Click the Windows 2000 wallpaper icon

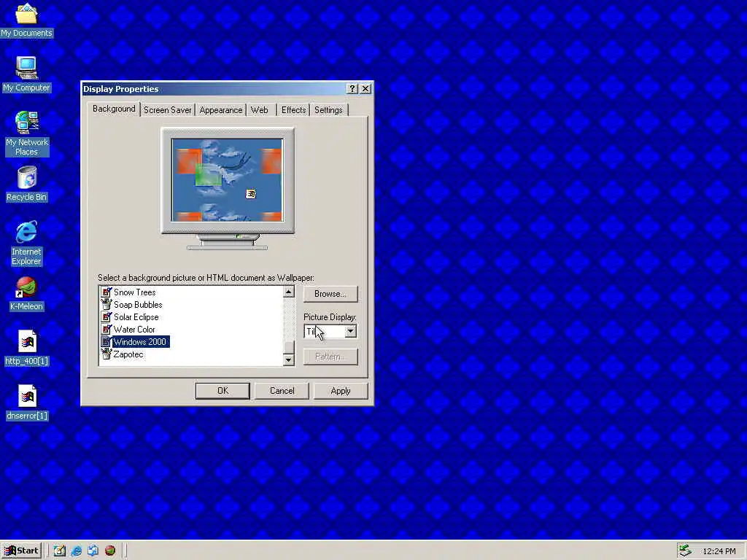[107, 341]
